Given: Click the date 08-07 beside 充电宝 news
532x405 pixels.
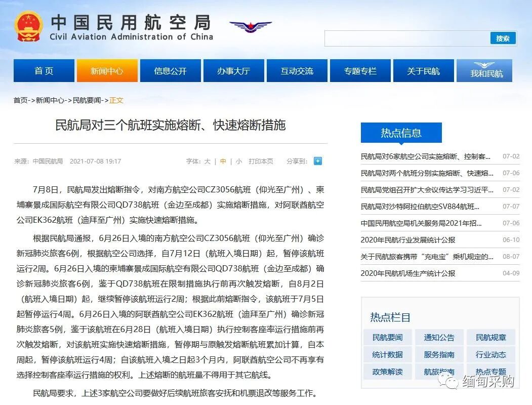Looking at the screenshot, I should [511, 257].
